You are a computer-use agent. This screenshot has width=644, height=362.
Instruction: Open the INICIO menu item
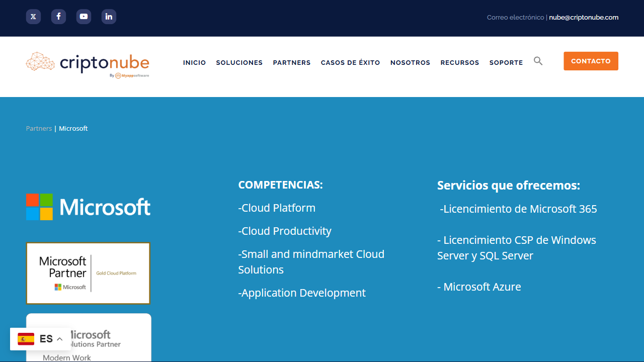click(194, 63)
